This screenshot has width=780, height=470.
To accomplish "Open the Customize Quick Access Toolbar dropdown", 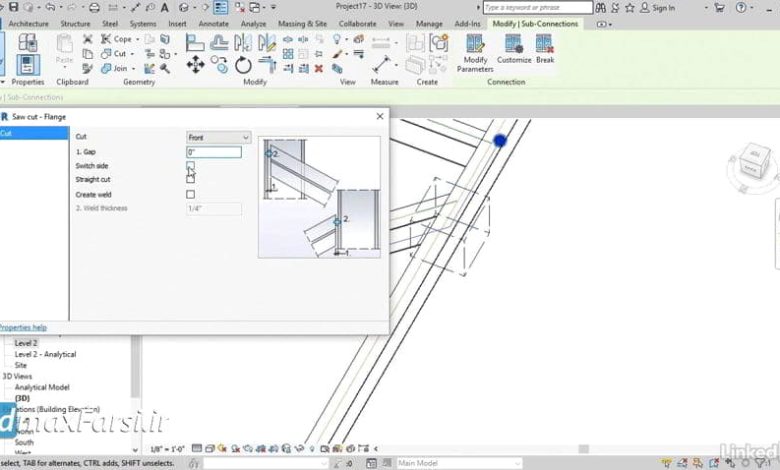I will (274, 7).
